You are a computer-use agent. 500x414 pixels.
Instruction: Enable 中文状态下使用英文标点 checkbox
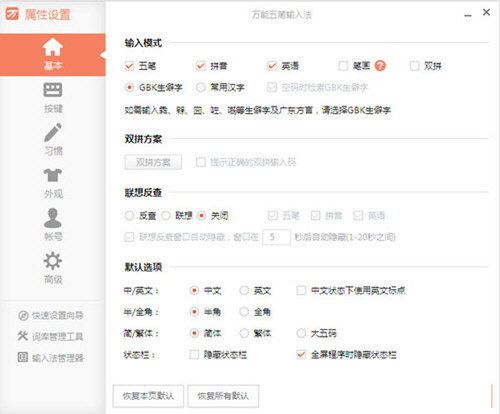click(301, 290)
